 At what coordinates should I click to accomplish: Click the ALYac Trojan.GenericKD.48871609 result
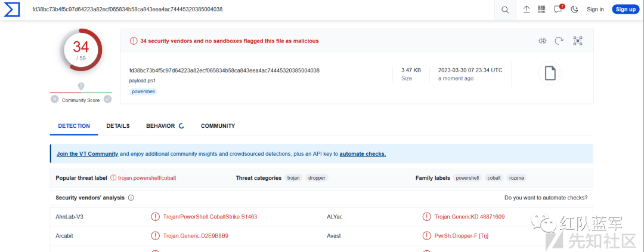pos(469,217)
